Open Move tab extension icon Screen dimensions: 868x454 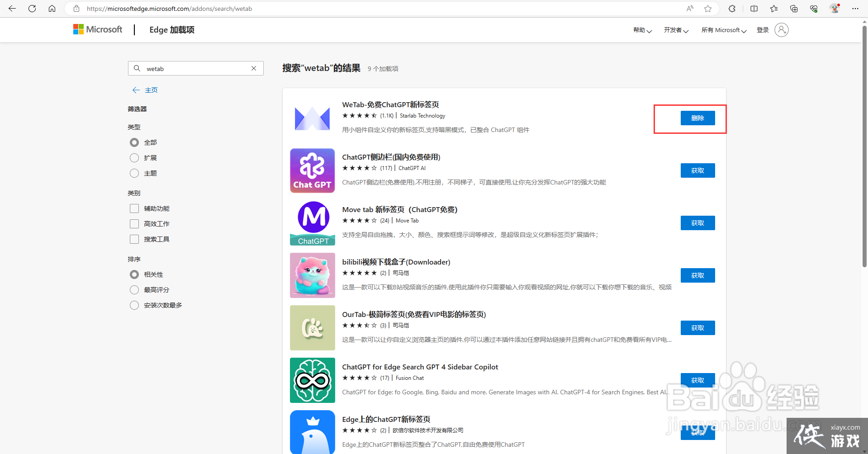pyautogui.click(x=312, y=223)
